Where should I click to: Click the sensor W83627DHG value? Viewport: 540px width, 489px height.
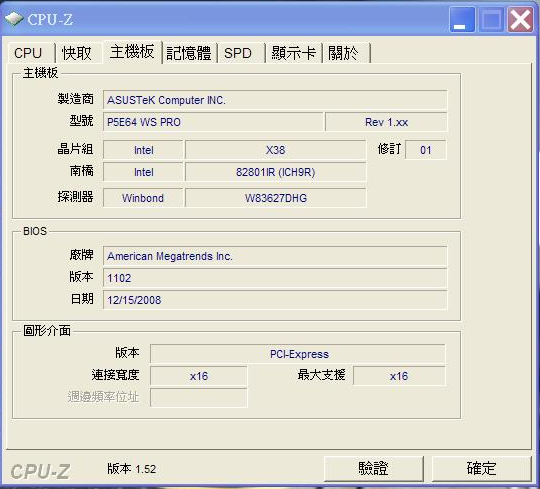[276, 198]
